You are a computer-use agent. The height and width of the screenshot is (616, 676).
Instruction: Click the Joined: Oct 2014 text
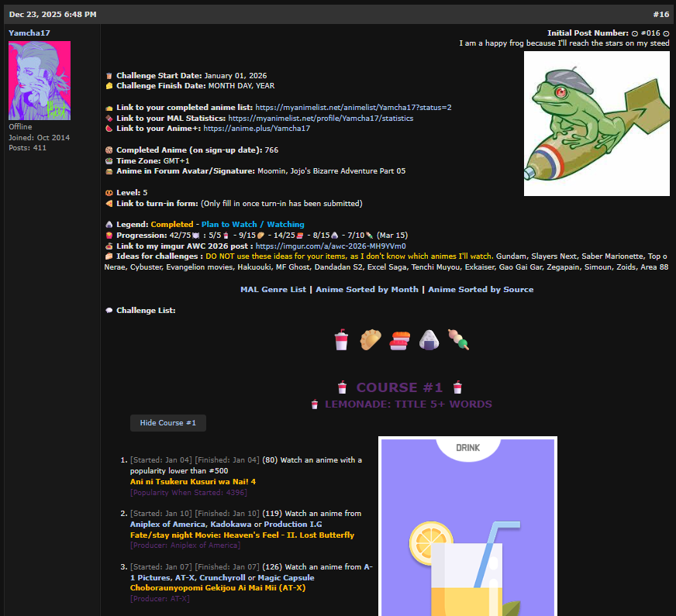40,137
